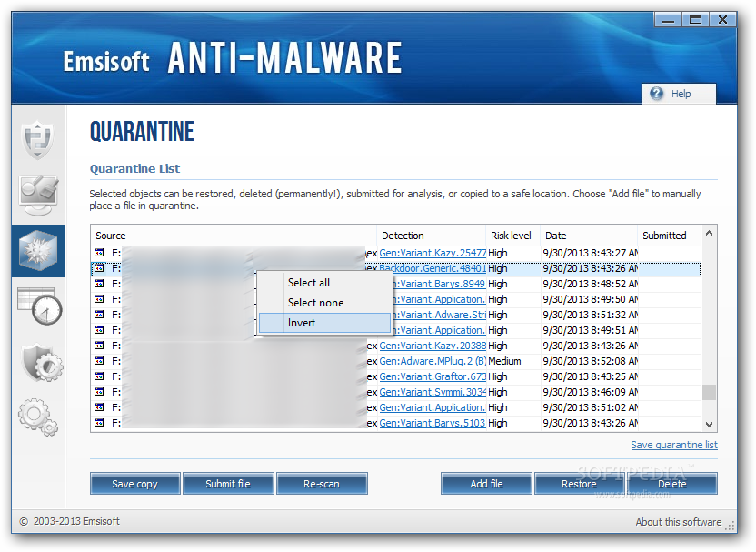This screenshot has height=552, width=756.
Task: Open the Variant.Barys.8949 detection link
Action: point(438,284)
